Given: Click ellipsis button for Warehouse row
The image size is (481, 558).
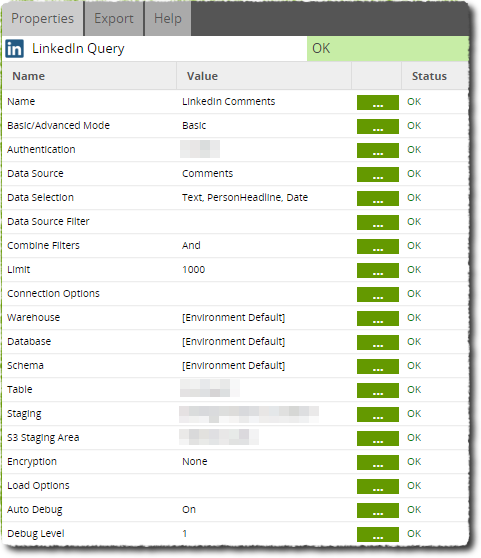Looking at the screenshot, I should tap(378, 318).
